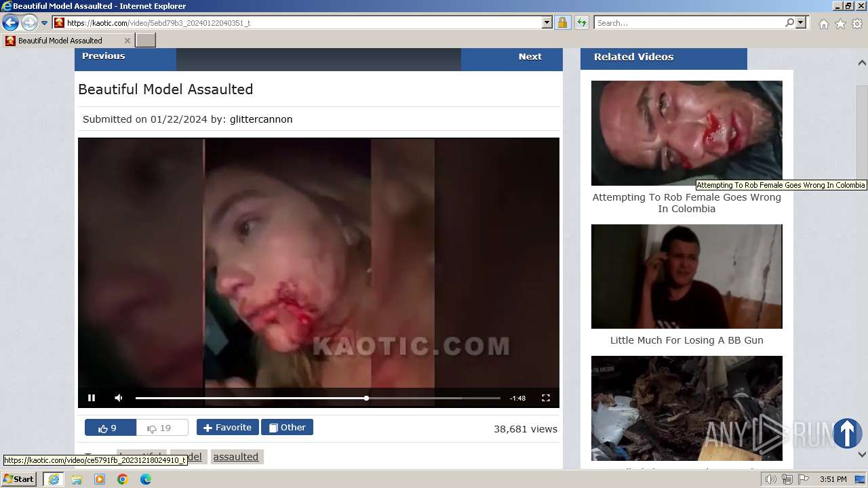Click the Other button below the video
Viewport: 868px width, 488px height.
point(287,427)
